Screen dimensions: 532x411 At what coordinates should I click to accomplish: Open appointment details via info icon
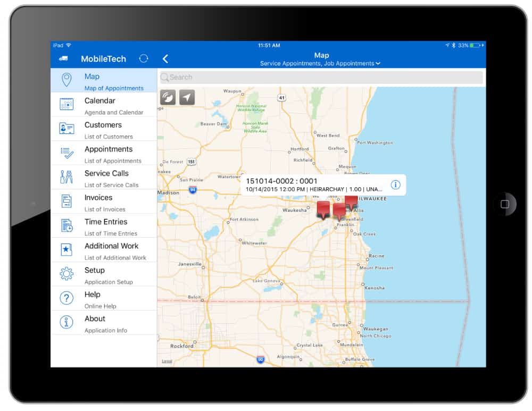pos(395,184)
